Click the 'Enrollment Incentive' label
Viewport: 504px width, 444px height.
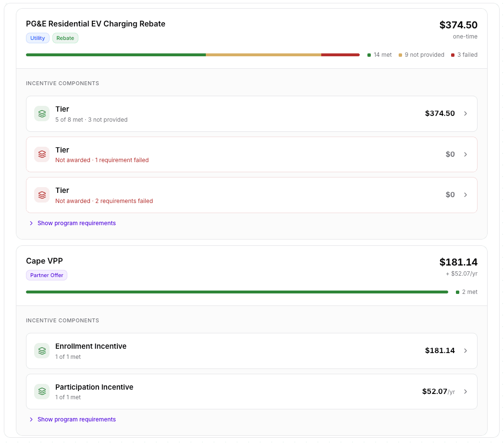(x=90, y=346)
